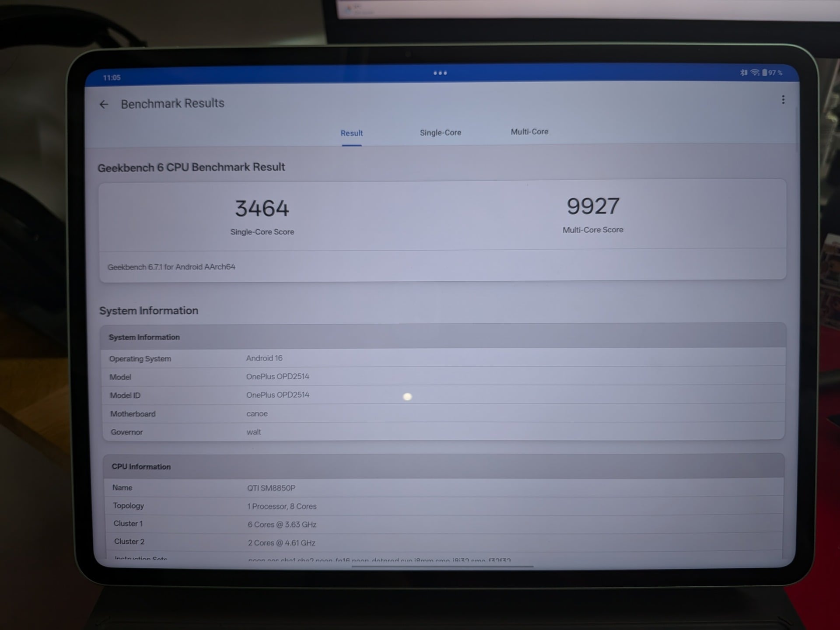Screen dimensions: 840x630
Task: Tap the 2 Cores @ 4.61 GHz value
Action: tap(281, 543)
